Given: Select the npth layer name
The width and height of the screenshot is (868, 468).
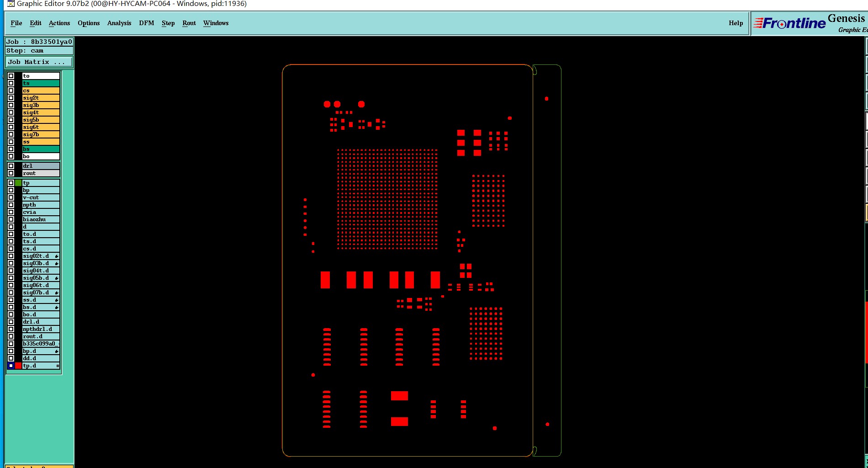Looking at the screenshot, I should (x=41, y=205).
